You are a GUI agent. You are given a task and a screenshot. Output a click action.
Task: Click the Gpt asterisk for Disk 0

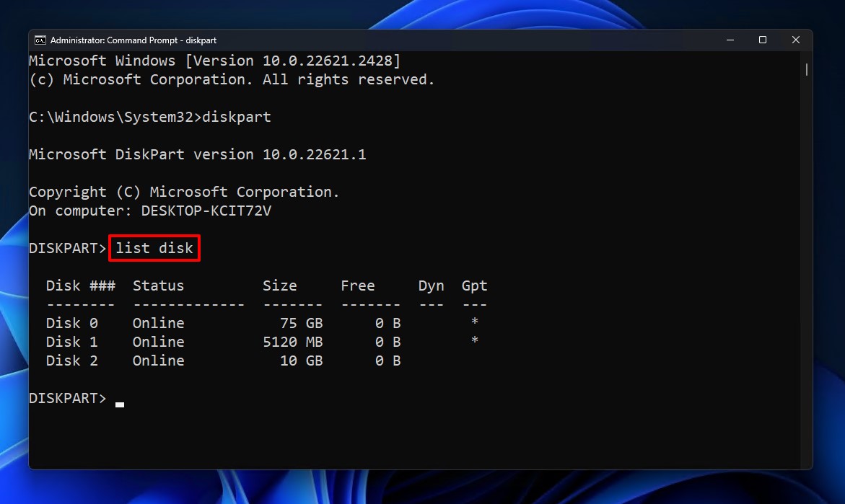[474, 323]
